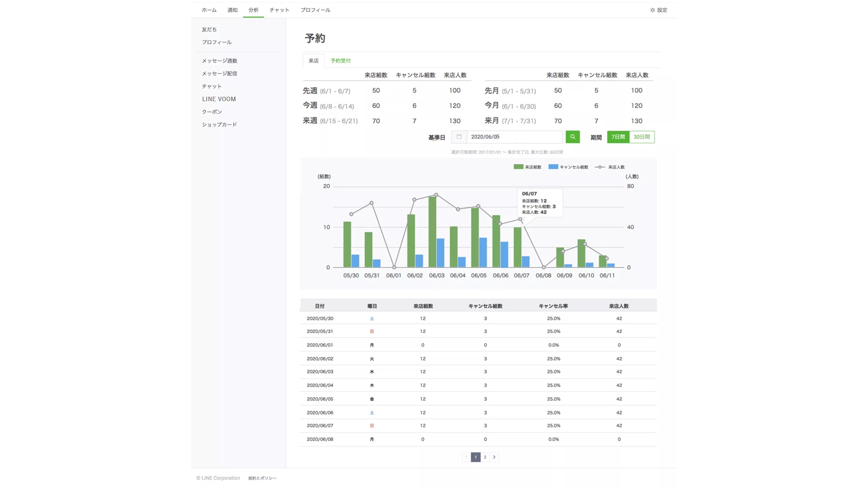Open メッセージ配信 in sidebar
The image size is (868, 488).
click(x=219, y=74)
